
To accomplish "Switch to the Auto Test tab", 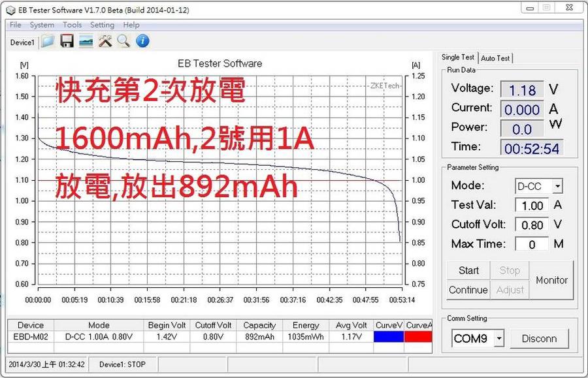I will (495, 58).
